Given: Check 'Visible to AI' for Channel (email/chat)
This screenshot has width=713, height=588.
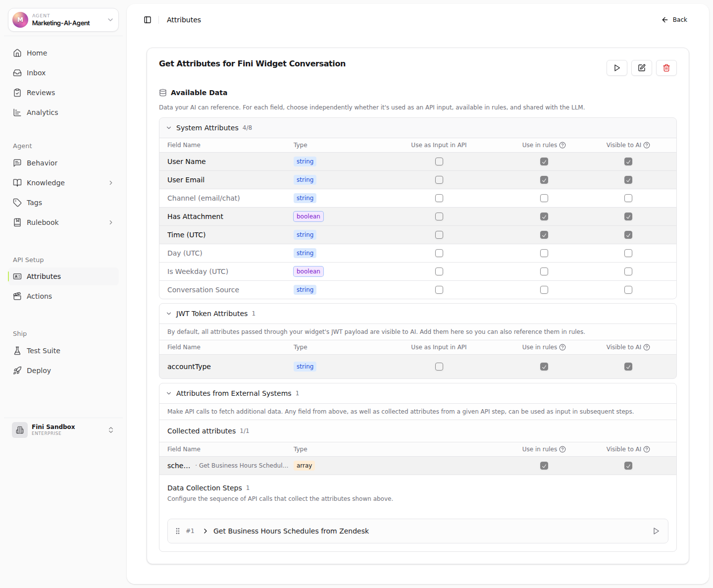Looking at the screenshot, I should (x=628, y=198).
